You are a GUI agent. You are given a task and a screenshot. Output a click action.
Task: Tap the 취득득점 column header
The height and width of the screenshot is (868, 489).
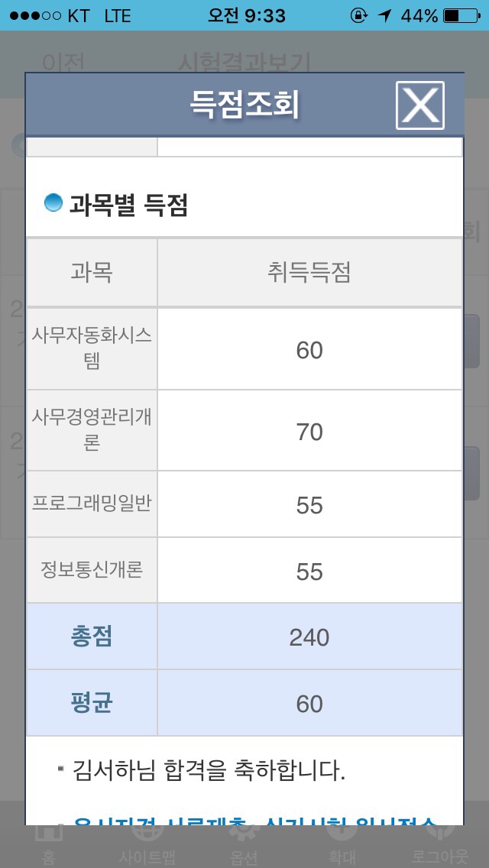point(309,273)
